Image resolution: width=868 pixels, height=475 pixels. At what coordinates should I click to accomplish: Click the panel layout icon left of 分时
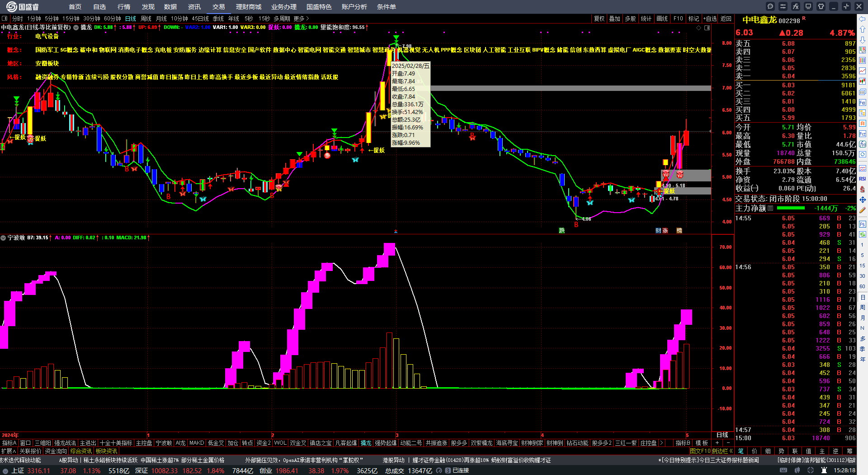(x=5, y=19)
